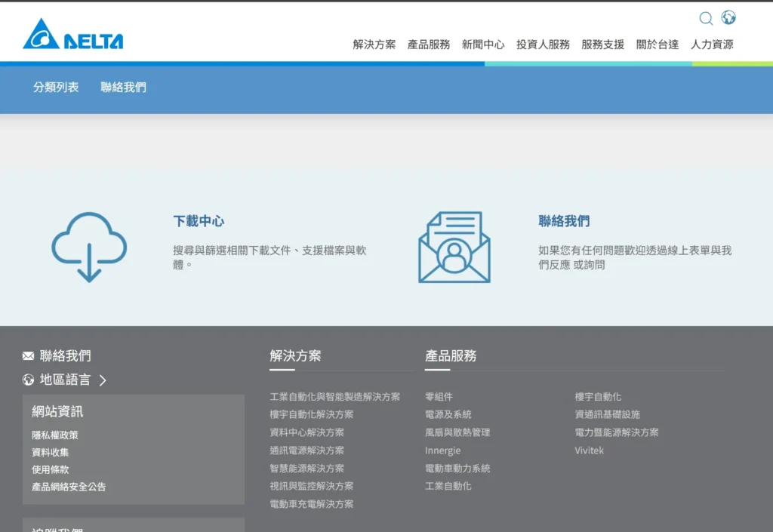Click the footer globe icon beside 地區語言
The height and width of the screenshot is (532, 773).
[29, 380]
